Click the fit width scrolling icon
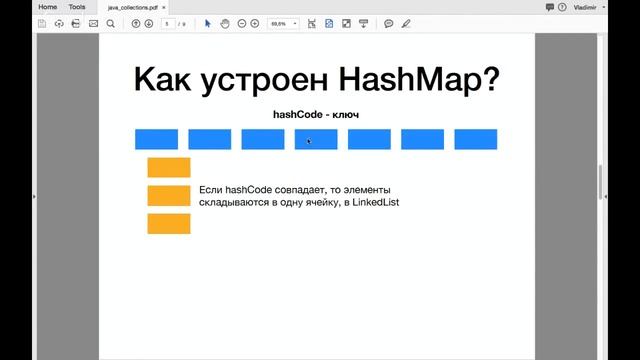640x360 pixels. [x=312, y=24]
